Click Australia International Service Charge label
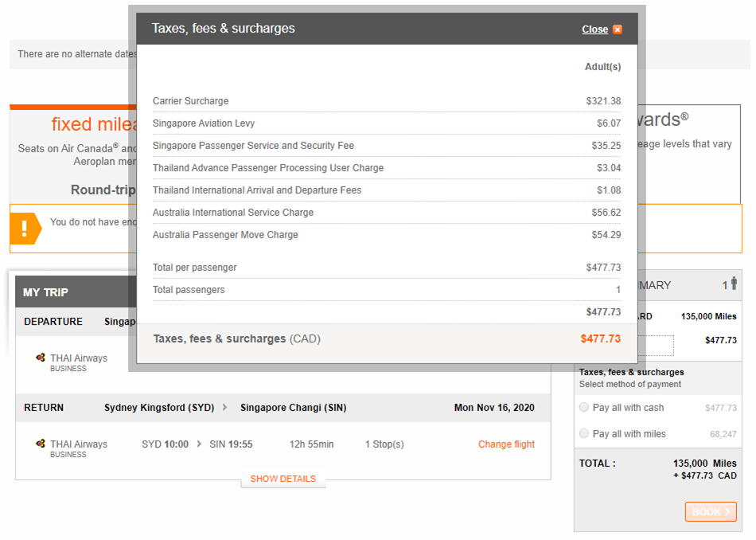 pos(233,213)
